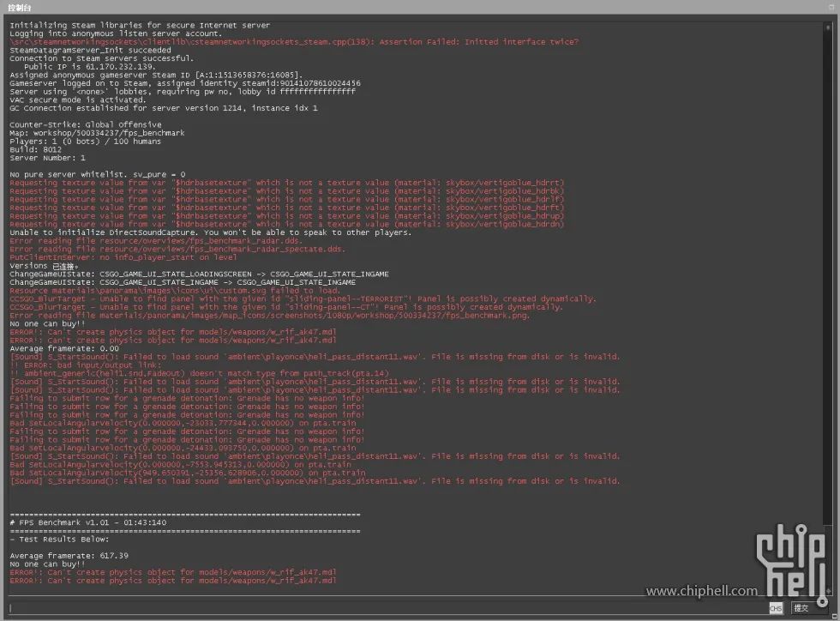Viewport: 840px width, 621px height.
Task: Click the scrollbar down arrow
Action: point(829,590)
